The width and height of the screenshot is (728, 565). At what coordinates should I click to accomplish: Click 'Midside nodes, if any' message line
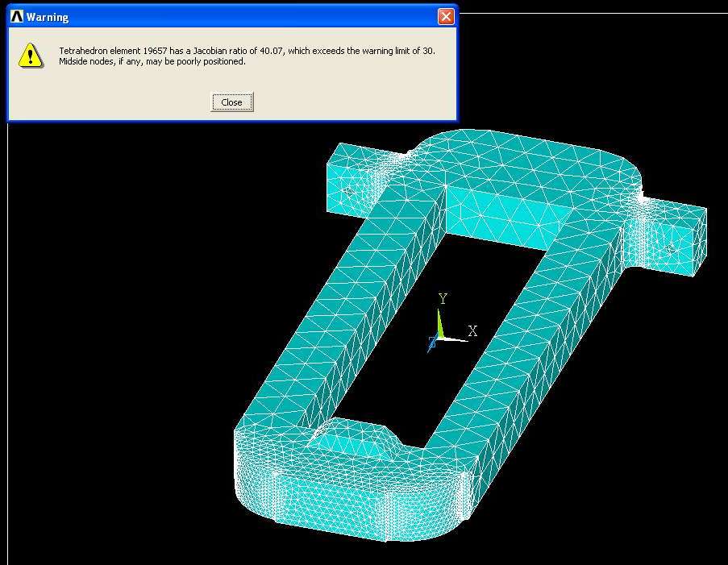[x=152, y=61]
